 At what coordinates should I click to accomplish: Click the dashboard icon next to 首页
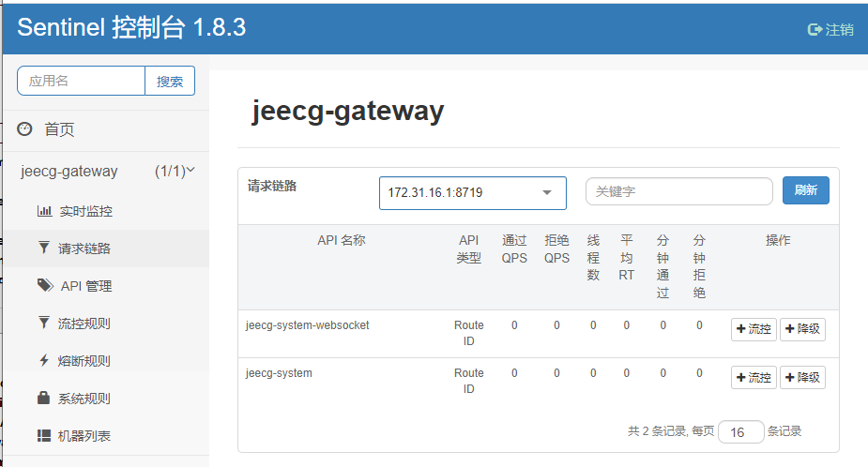[x=24, y=129]
